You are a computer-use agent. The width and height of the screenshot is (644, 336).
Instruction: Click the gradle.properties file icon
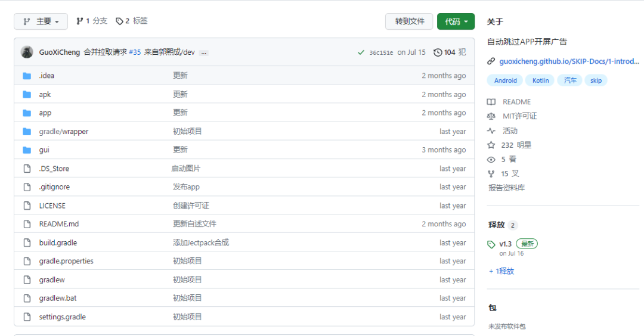(27, 261)
